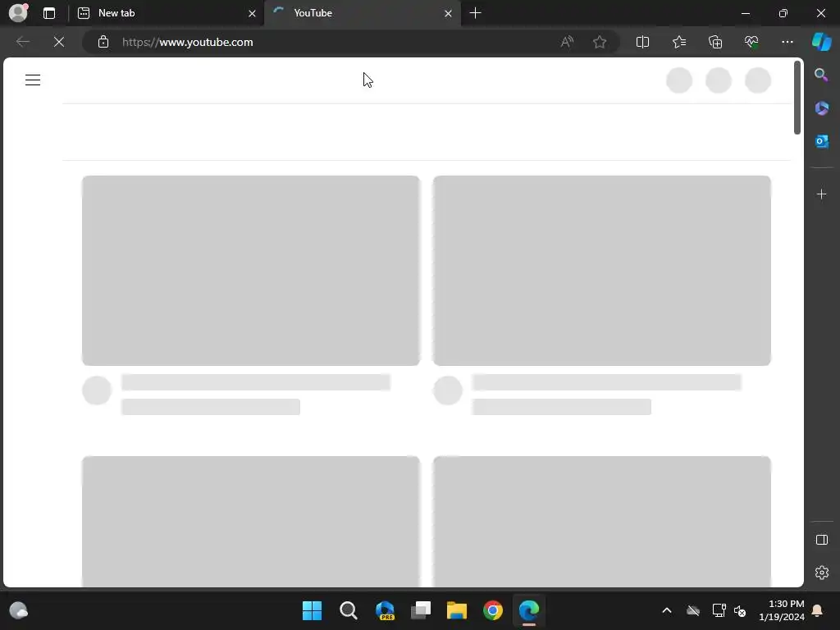Open the YouTube hamburger guide menu
Screen dimensions: 840x630
point(33,80)
